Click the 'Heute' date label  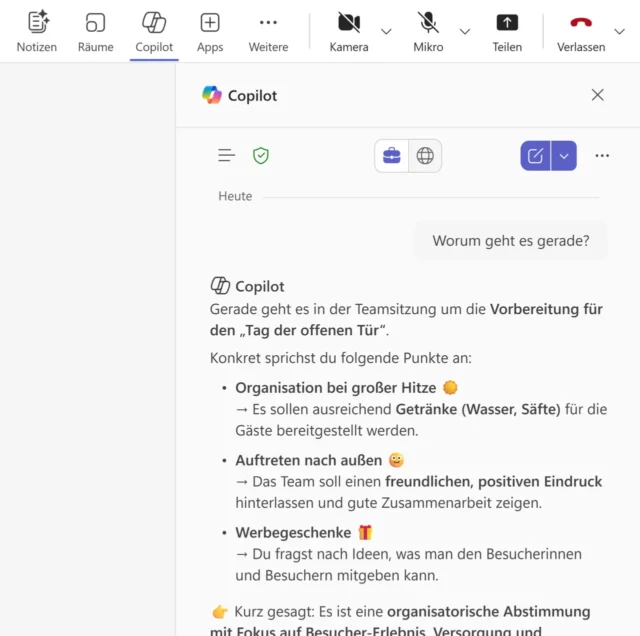[235, 196]
